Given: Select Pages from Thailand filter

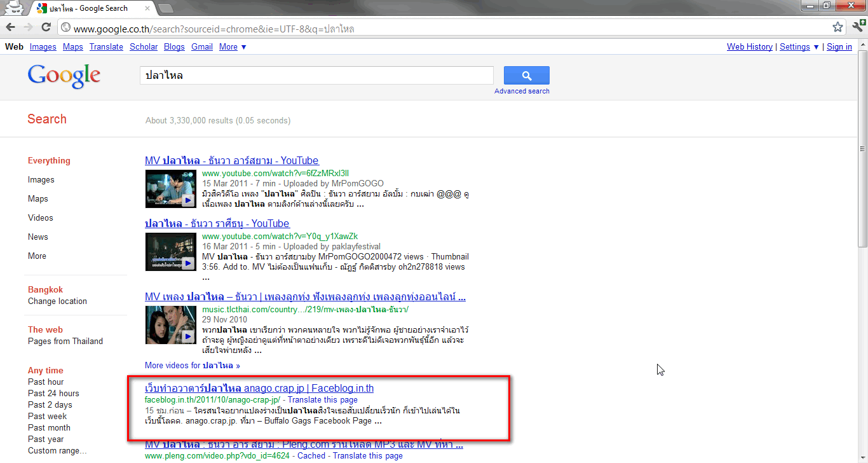Looking at the screenshot, I should point(65,342).
